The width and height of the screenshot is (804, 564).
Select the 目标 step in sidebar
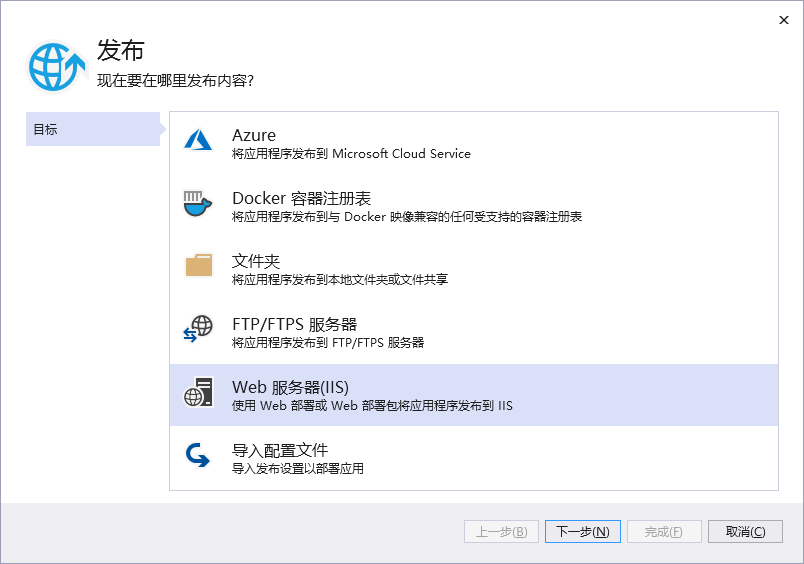coord(92,130)
